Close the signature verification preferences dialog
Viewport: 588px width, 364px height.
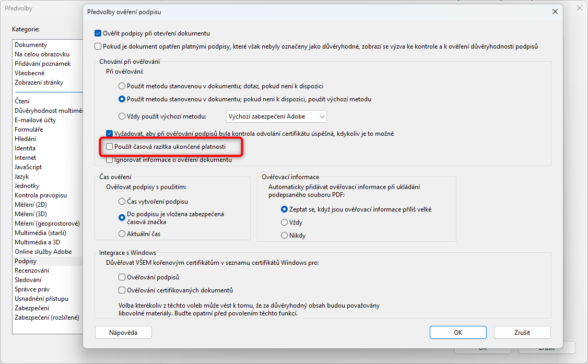pos(554,11)
